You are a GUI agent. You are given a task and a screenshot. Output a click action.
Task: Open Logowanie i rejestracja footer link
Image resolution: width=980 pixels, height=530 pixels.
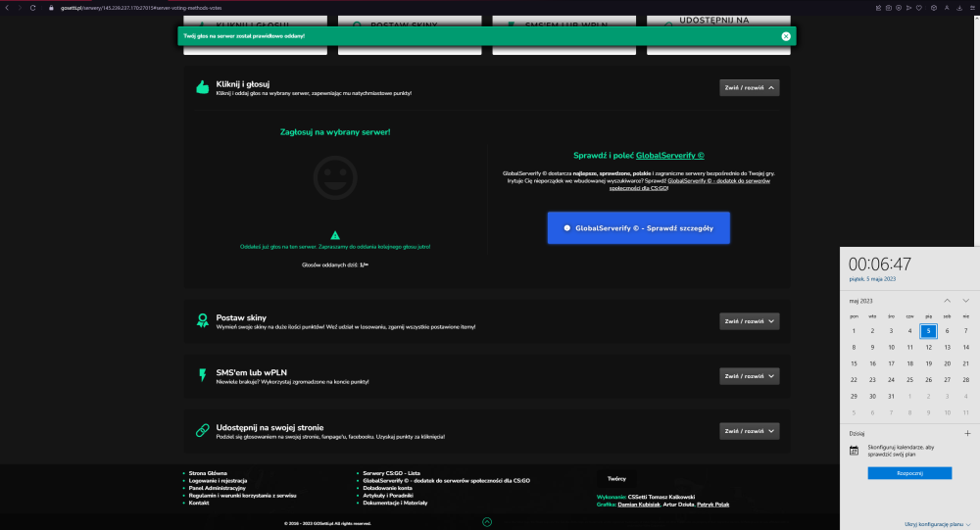click(x=218, y=481)
